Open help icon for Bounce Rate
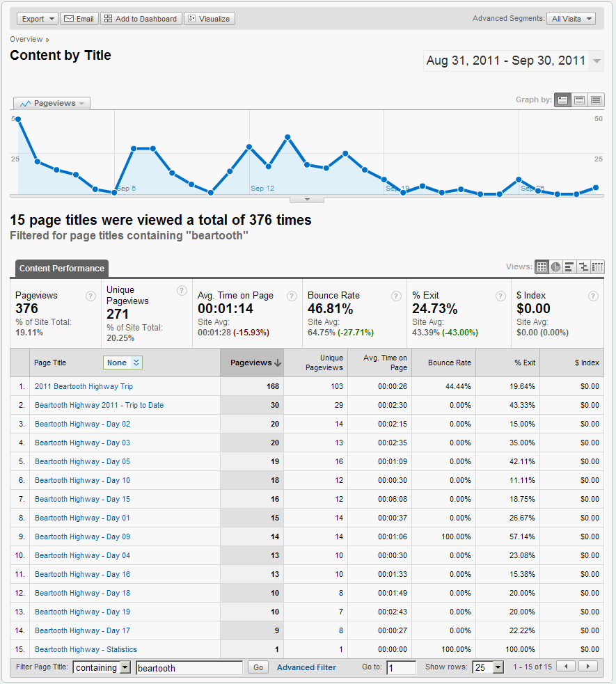Viewport: 616px width, 684px height. click(x=396, y=296)
